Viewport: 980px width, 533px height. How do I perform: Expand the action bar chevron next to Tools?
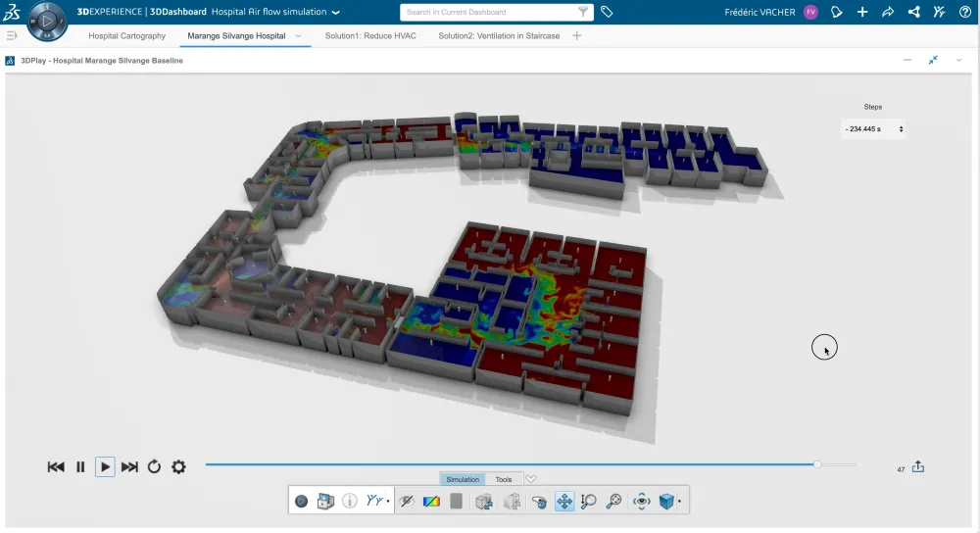point(531,479)
